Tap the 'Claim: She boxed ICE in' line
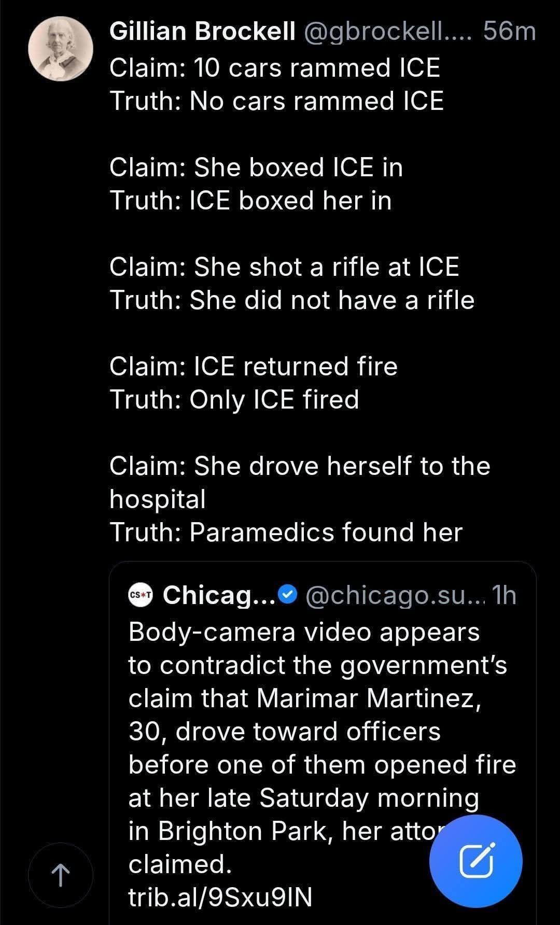Image resolution: width=560 pixels, height=925 pixels. tap(256, 167)
